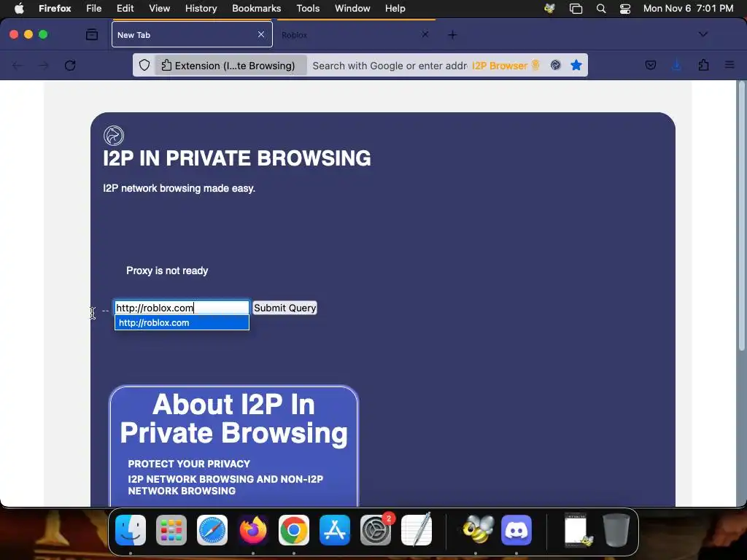This screenshot has height=560, width=747.
Task: Close the Roblox tab
Action: click(x=425, y=34)
